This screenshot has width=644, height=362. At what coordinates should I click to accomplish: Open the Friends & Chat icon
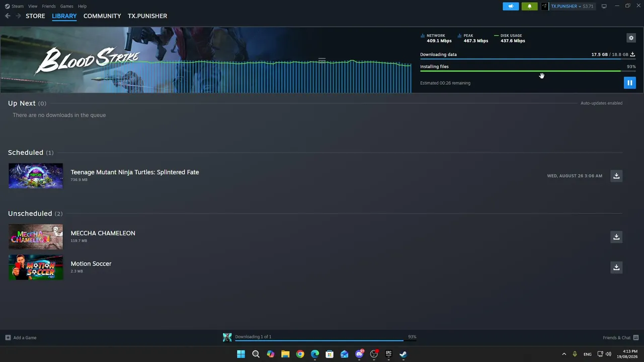coord(636,338)
